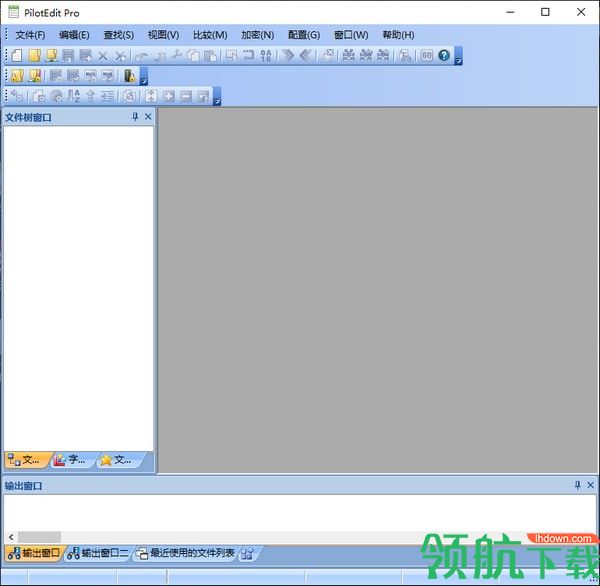This screenshot has width=600, height=586.
Task: Expand main toolbar overflow options arrow
Action: [458, 56]
